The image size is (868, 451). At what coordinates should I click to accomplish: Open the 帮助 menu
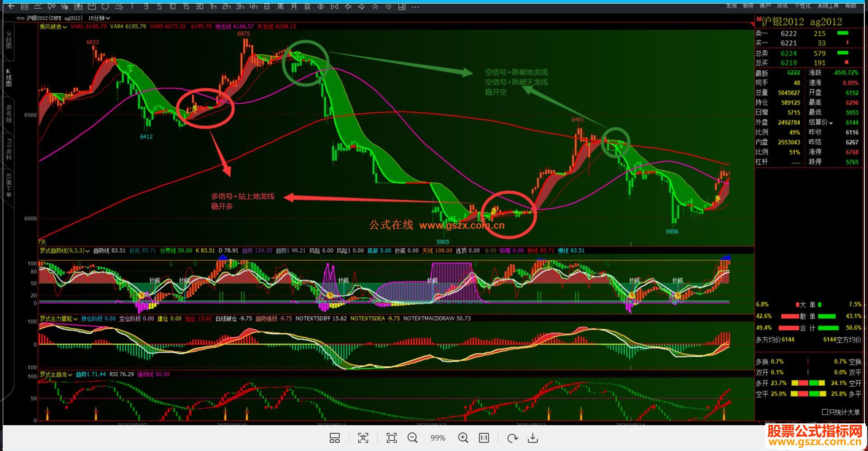click(850, 6)
